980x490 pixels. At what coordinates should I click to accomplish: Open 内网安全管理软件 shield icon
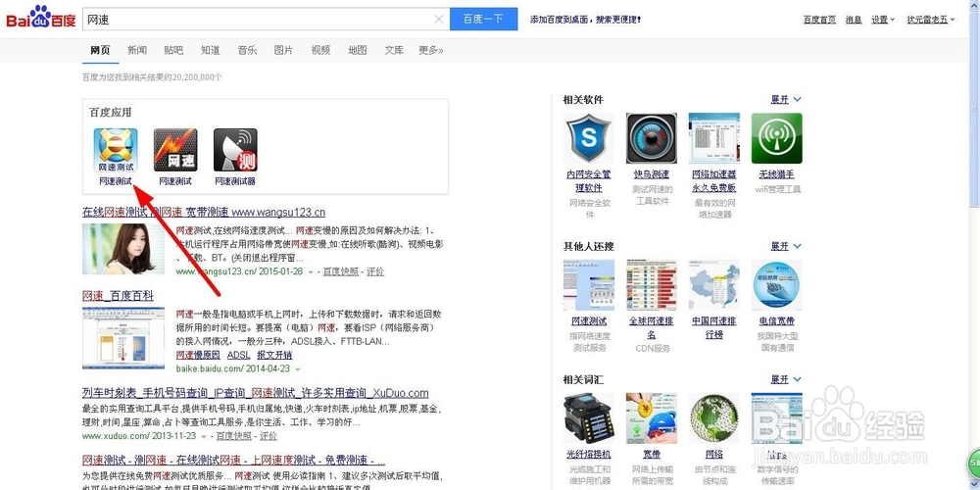589,138
